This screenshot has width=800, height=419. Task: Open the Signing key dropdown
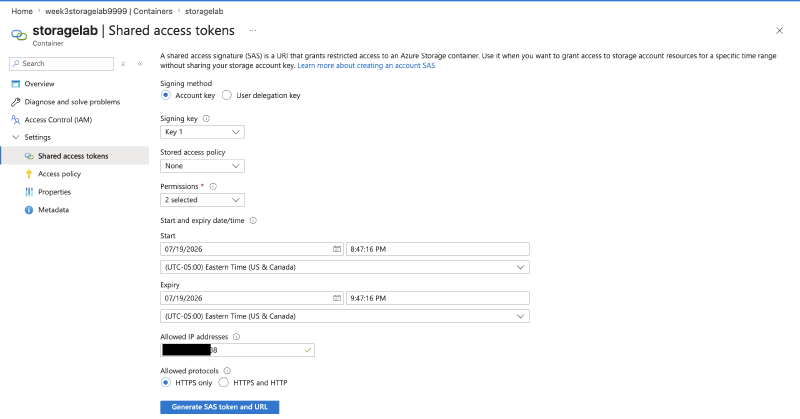[202, 132]
